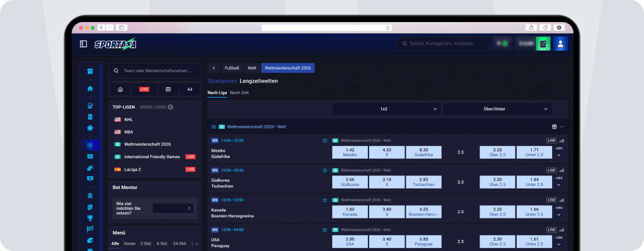Show live events with red LIVE filter button

coord(144,89)
